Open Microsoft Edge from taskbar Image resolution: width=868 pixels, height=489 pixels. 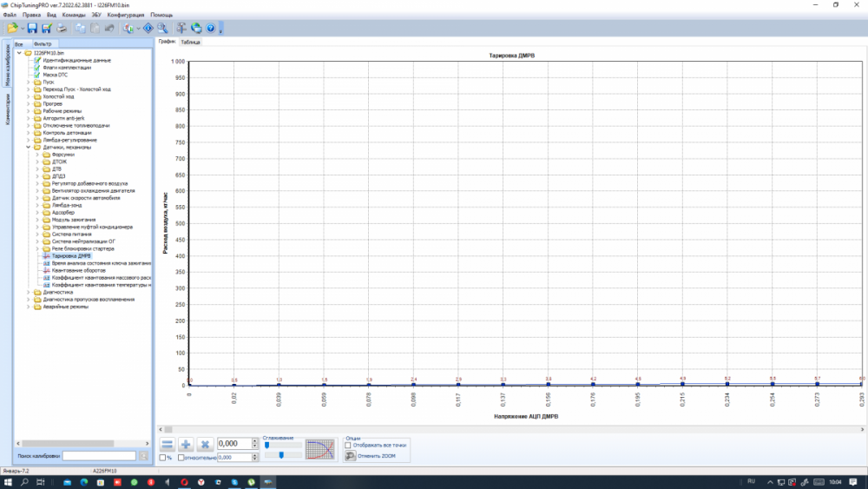click(83, 482)
